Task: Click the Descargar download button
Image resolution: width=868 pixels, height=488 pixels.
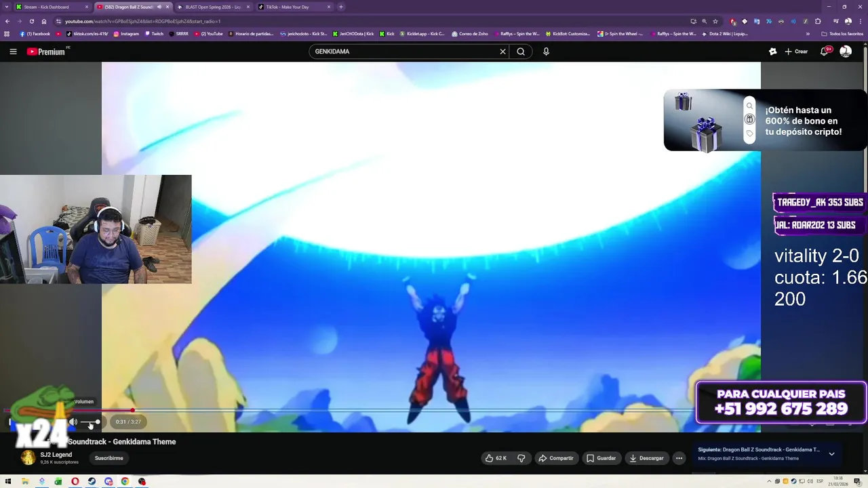Action: (x=647, y=458)
